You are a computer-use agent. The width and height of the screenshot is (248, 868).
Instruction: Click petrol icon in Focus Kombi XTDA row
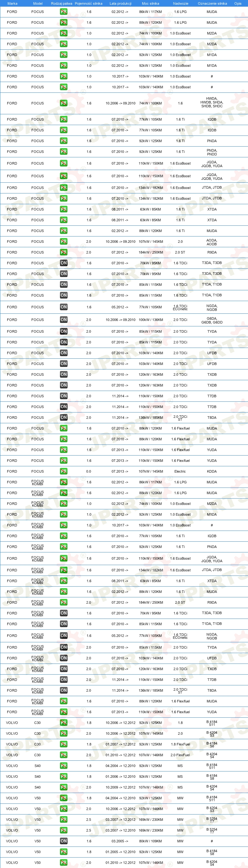(63, 581)
